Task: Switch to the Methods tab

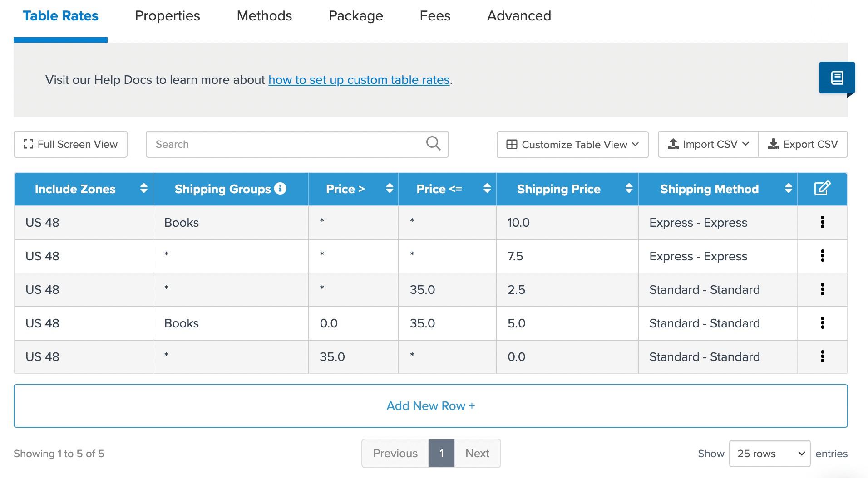Action: click(x=264, y=16)
